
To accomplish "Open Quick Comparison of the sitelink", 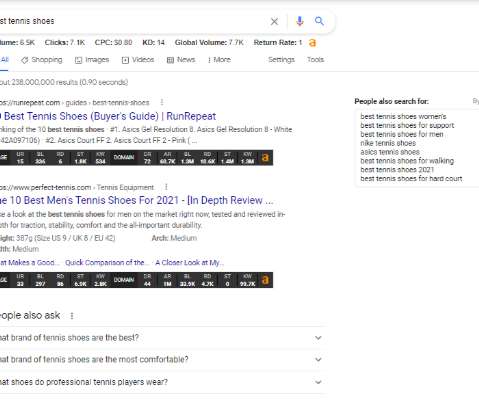I will tap(107, 263).
